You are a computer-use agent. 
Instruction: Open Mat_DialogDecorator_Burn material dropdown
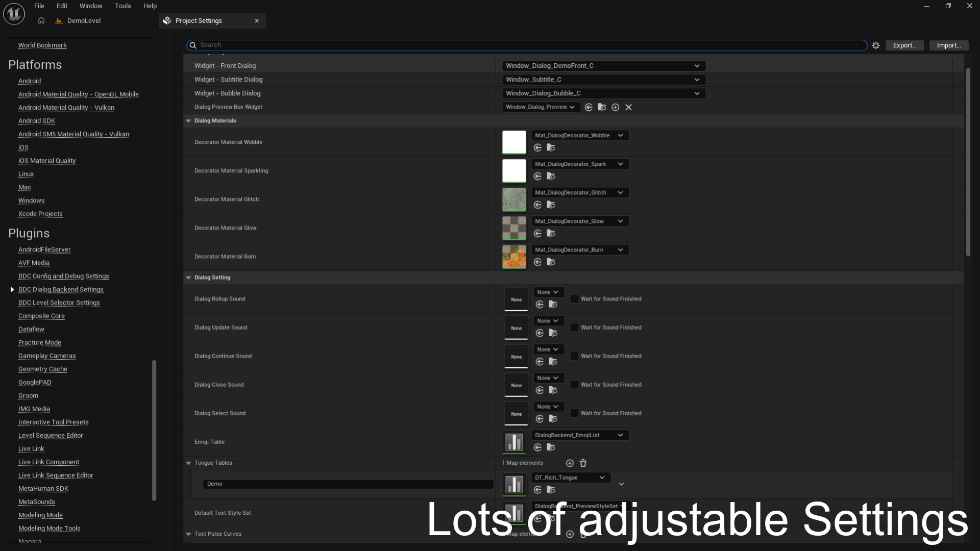coord(579,250)
